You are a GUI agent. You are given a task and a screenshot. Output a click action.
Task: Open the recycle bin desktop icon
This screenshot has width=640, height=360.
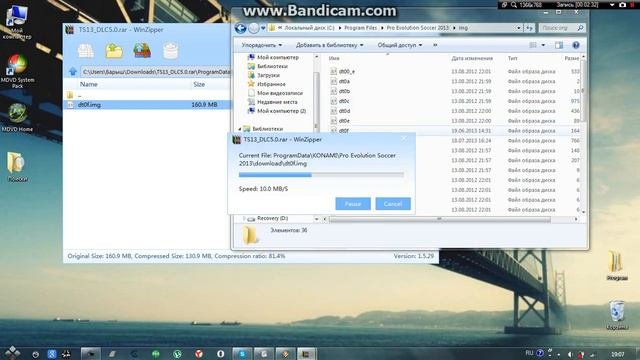pyautogui.click(x=617, y=315)
